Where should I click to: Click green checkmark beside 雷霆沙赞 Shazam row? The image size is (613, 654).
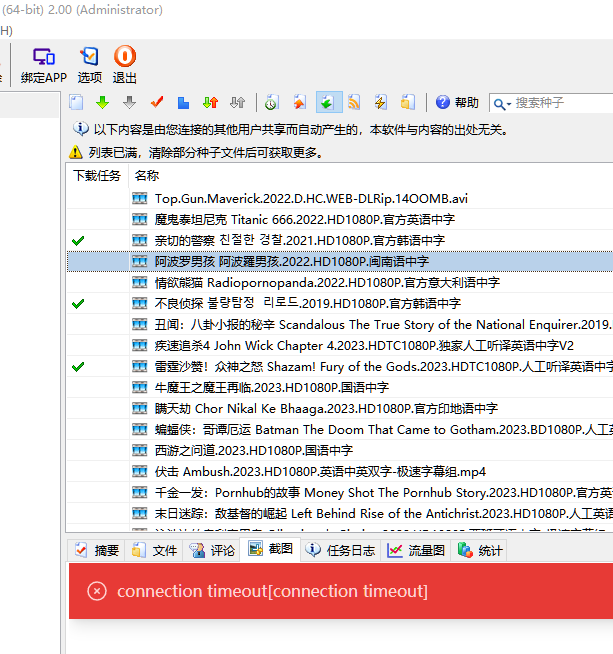pos(78,367)
